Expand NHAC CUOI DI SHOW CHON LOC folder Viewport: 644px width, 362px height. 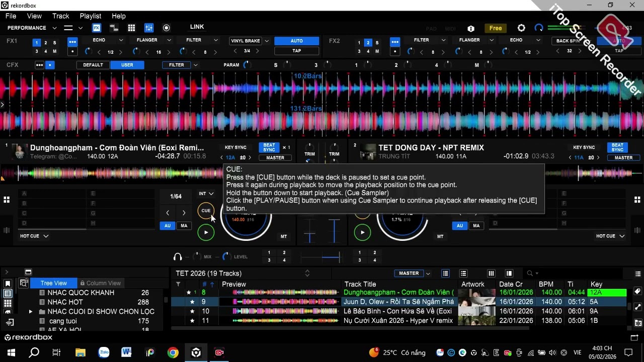pos(31,312)
